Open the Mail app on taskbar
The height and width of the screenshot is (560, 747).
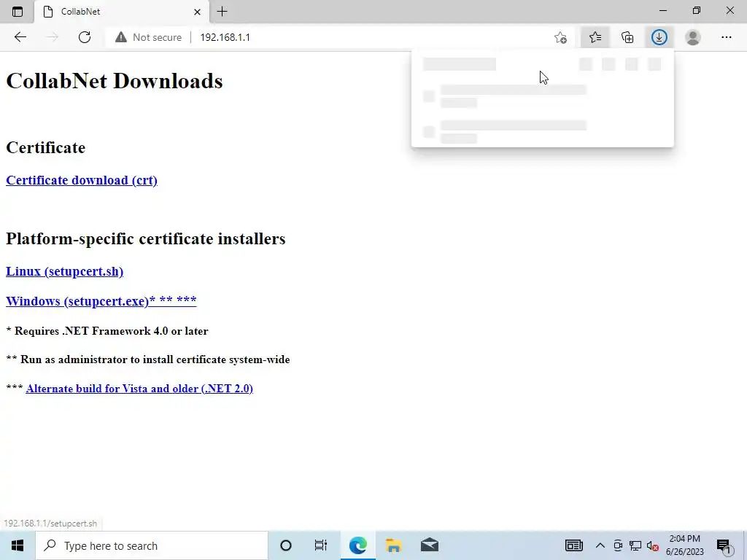tap(429, 545)
